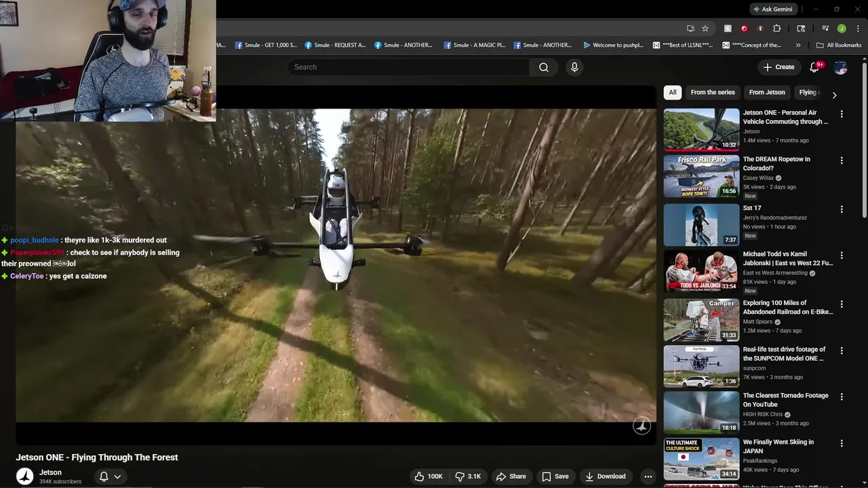Save video to playlist
Screen dimensions: 868x488
(555, 476)
